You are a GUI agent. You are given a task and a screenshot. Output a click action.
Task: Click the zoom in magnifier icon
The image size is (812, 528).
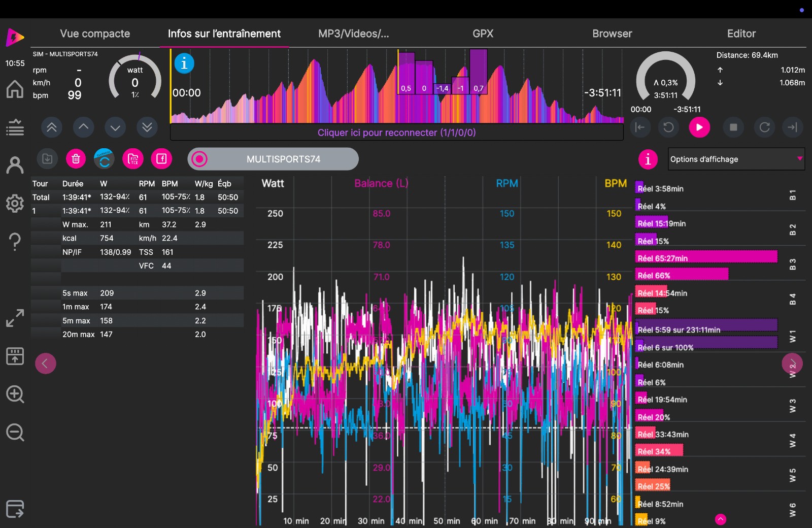point(15,394)
